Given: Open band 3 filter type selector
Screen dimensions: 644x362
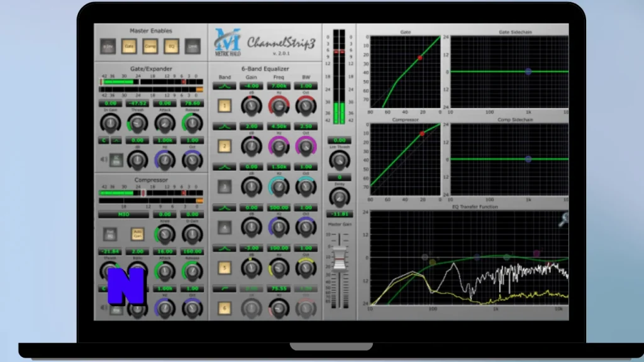Looking at the screenshot, I should click(x=225, y=167).
